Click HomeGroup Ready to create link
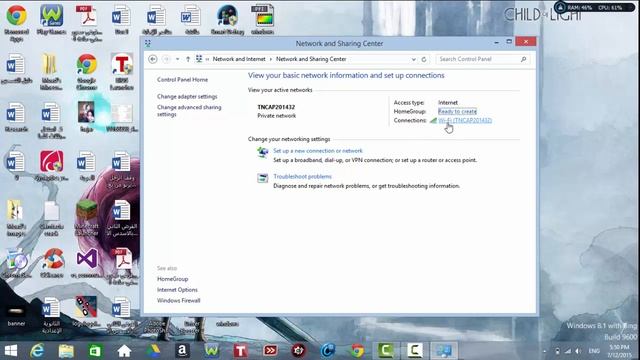 coord(457,111)
